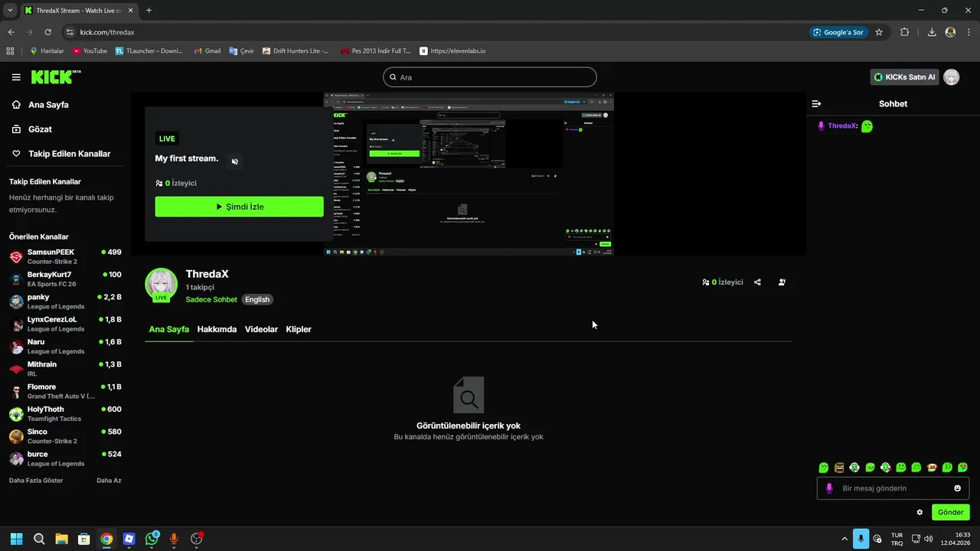Click Google'a Sor button
This screenshot has width=980, height=551.
coord(838,32)
